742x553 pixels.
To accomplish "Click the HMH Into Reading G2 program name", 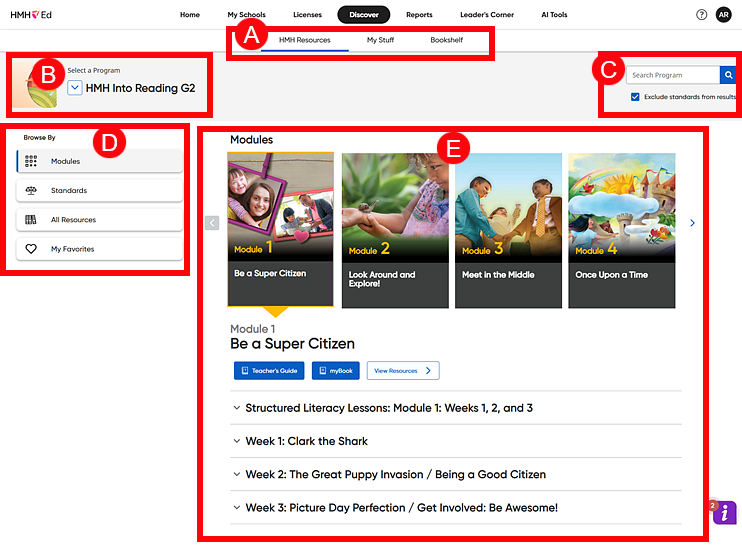I will pyautogui.click(x=141, y=88).
